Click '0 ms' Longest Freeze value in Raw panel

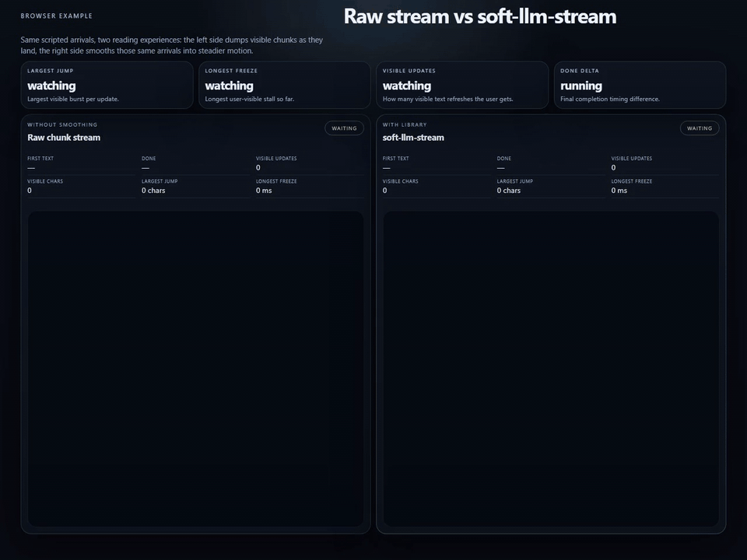pyautogui.click(x=264, y=191)
